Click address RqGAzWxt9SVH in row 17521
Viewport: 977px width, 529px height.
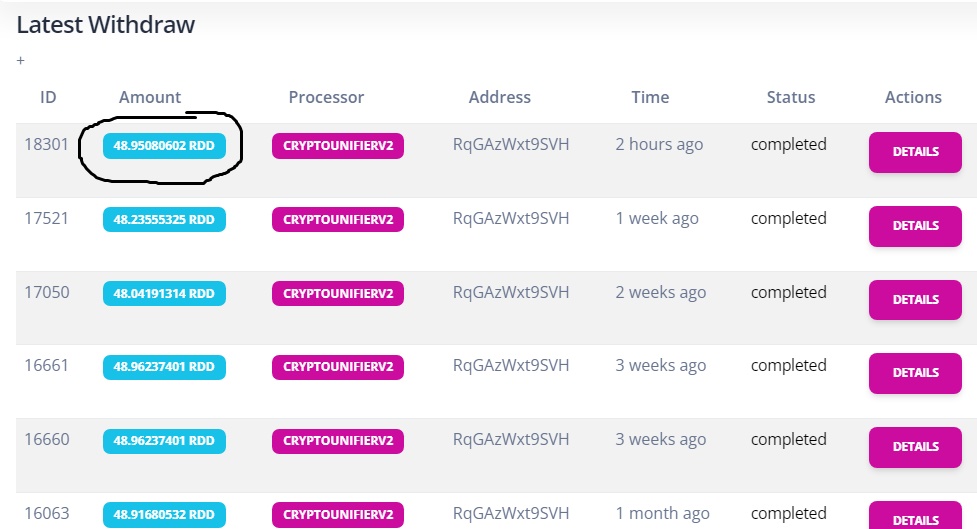511,219
